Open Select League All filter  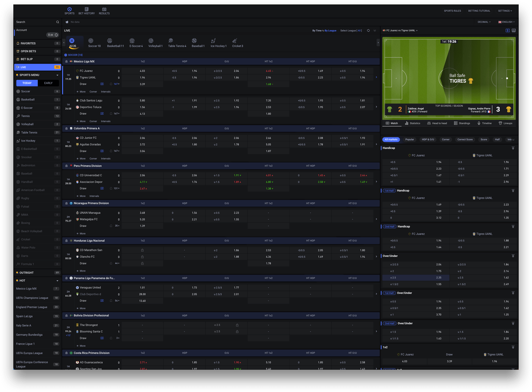click(x=351, y=30)
